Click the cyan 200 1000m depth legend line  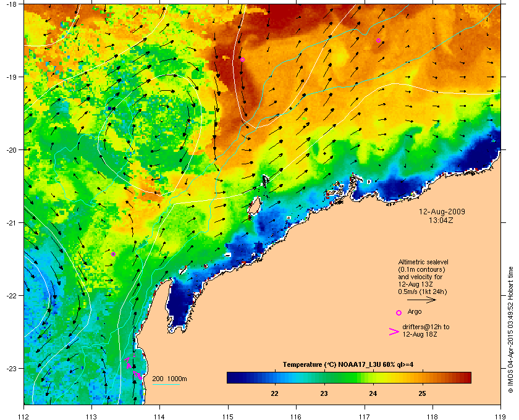click(166, 385)
